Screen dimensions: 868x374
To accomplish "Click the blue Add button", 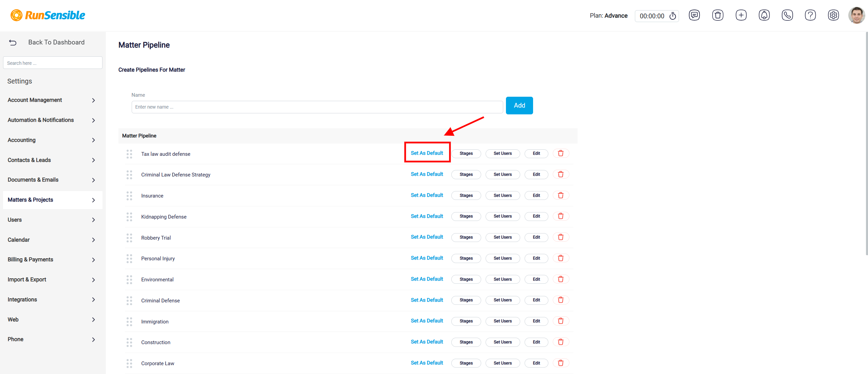I will tap(519, 106).
